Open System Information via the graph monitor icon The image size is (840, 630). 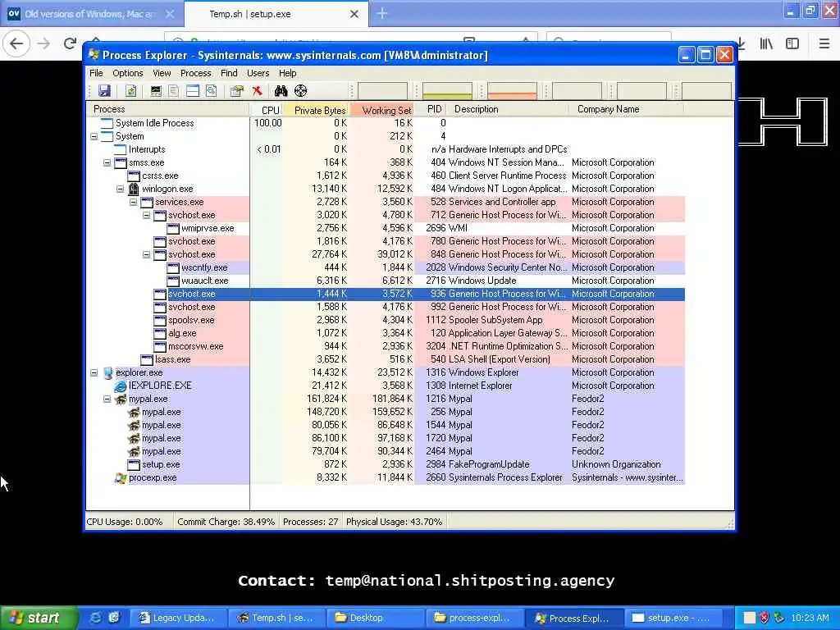coord(155,91)
